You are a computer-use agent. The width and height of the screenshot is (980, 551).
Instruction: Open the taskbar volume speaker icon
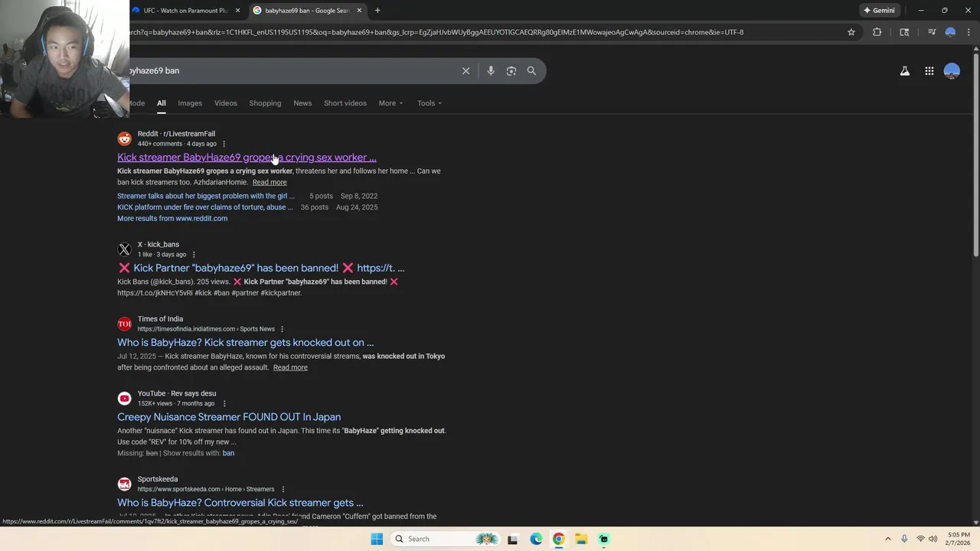(x=933, y=539)
